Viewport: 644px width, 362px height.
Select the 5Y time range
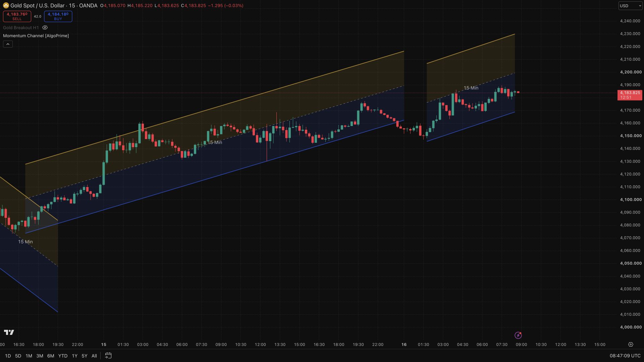(x=85, y=356)
